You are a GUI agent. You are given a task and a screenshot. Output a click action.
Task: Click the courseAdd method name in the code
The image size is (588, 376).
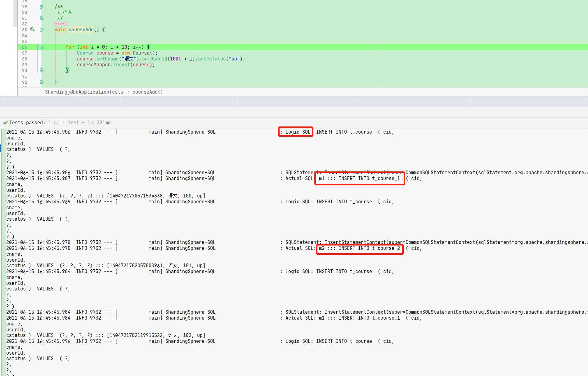click(x=81, y=30)
